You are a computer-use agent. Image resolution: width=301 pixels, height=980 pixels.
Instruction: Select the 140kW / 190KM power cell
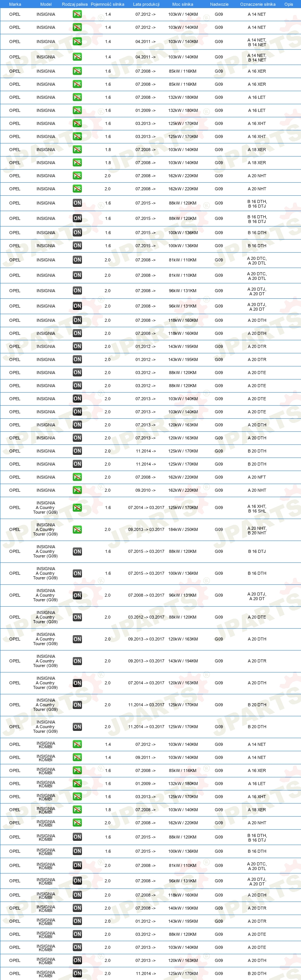click(183, 908)
